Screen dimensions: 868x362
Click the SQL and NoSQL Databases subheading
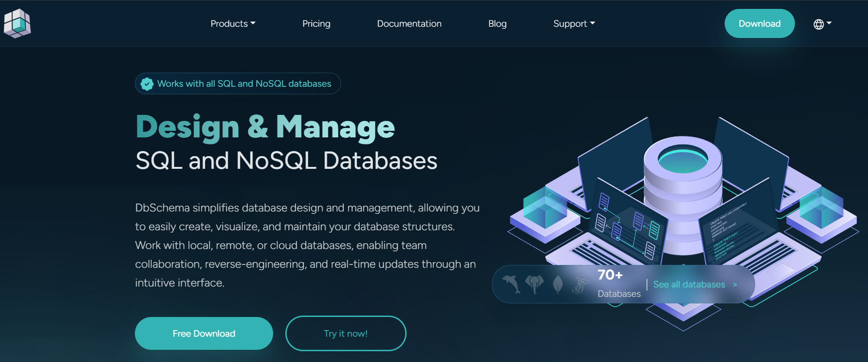tap(286, 160)
